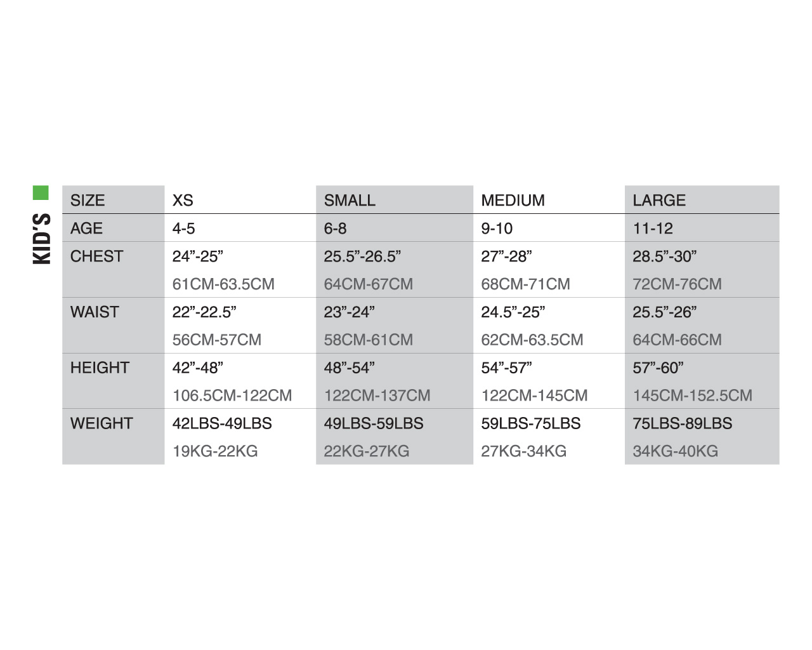Click the green square beside KID'S

[x=41, y=193]
